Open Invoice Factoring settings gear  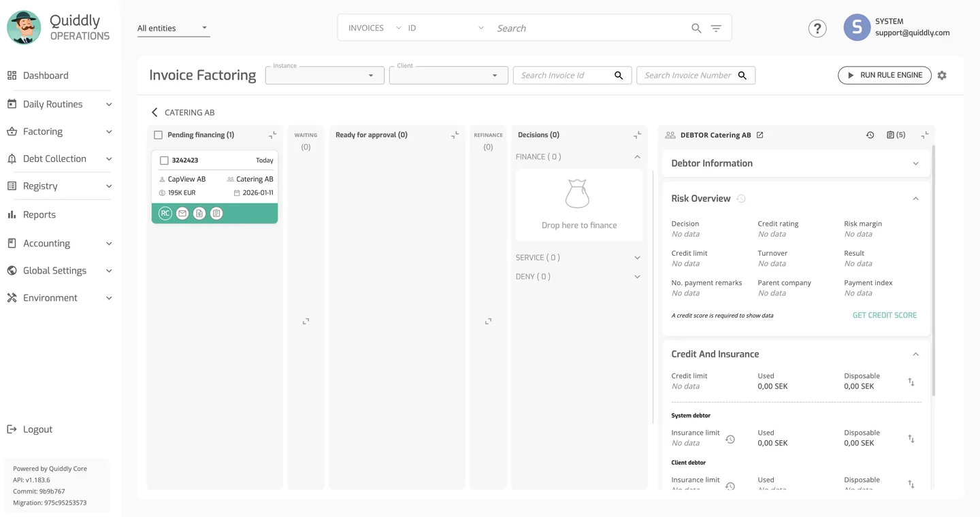point(942,76)
